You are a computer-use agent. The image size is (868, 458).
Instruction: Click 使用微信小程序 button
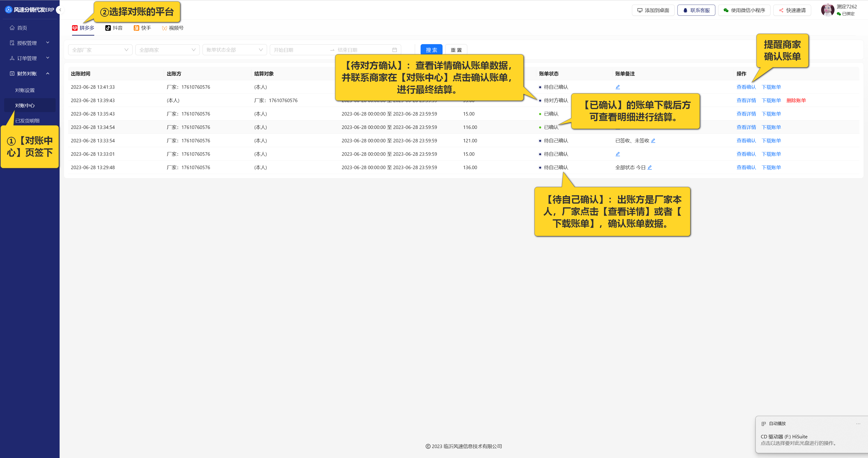[x=744, y=10]
